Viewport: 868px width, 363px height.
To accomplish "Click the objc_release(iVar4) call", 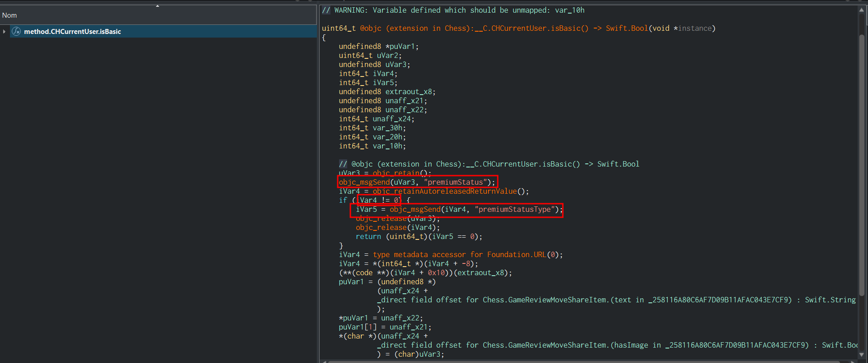I will click(x=397, y=228).
